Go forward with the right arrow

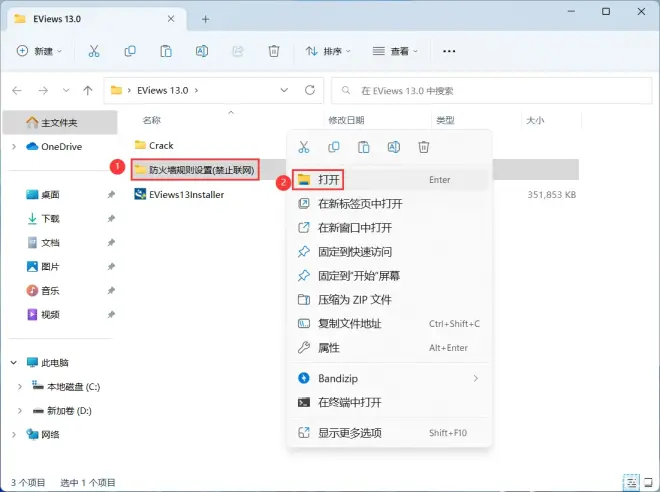pyautogui.click(x=43, y=90)
